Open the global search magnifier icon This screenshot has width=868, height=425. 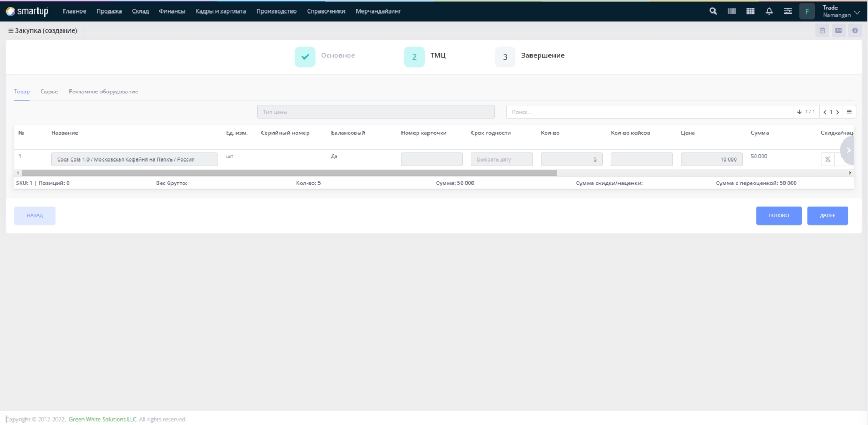[x=713, y=11]
